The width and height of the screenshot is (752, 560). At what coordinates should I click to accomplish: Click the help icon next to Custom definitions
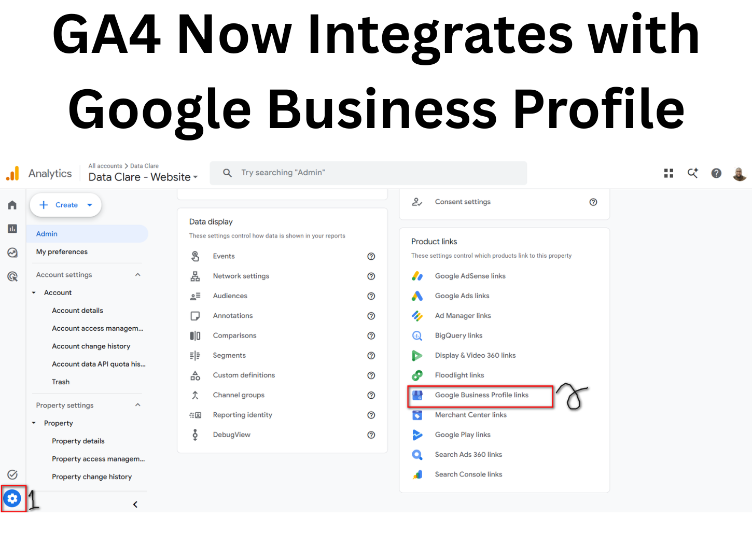click(x=371, y=375)
